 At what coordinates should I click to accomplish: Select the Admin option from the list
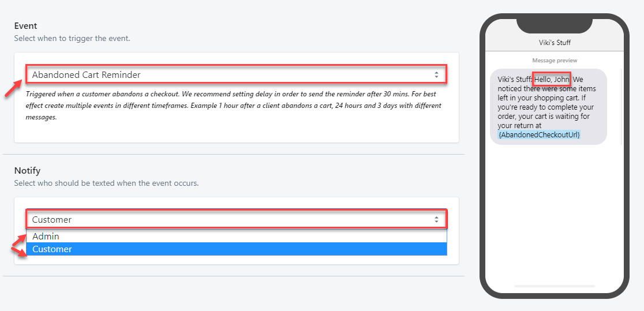pos(236,236)
